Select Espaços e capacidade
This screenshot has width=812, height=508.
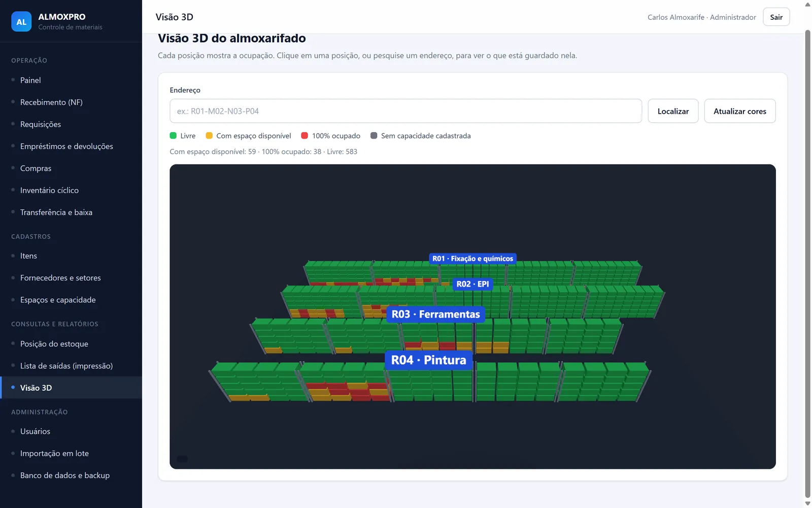coord(58,300)
